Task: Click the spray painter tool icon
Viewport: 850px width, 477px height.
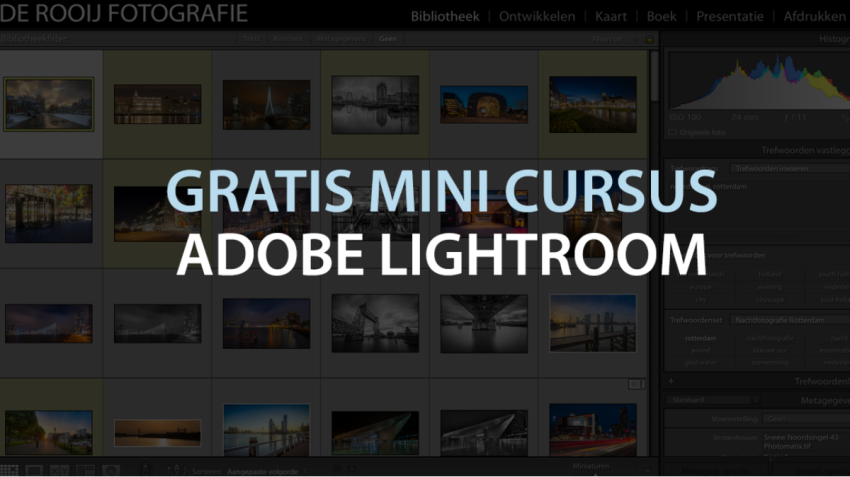Action: [x=145, y=469]
